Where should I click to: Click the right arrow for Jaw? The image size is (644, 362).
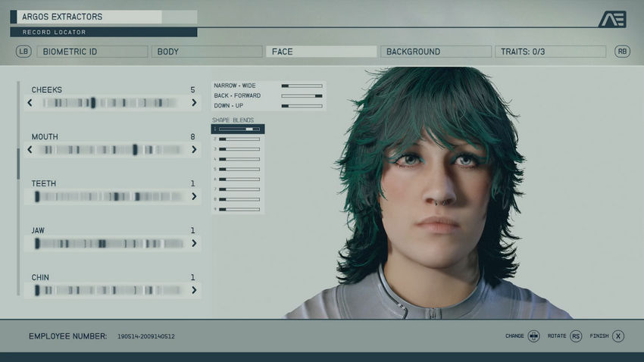tap(194, 244)
